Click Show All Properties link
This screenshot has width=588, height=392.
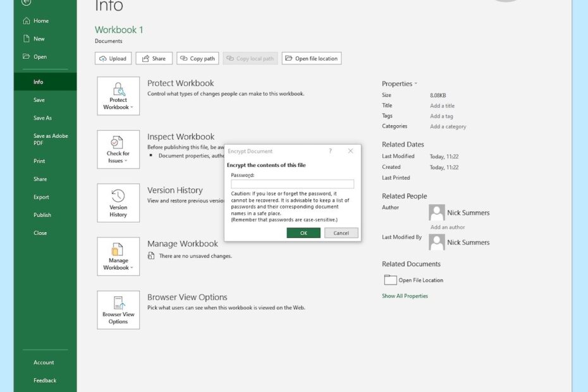pyautogui.click(x=405, y=296)
